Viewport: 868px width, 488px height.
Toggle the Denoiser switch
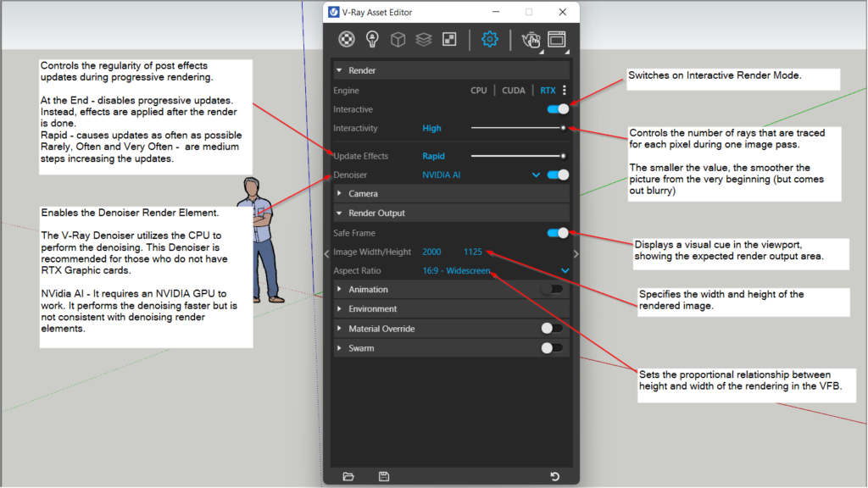(558, 175)
